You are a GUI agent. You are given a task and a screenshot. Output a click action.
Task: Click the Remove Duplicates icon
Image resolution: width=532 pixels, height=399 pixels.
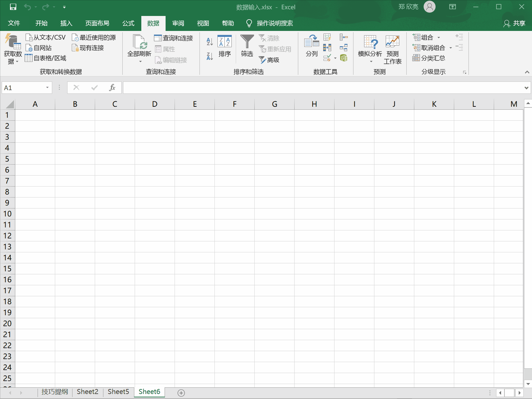(327, 48)
